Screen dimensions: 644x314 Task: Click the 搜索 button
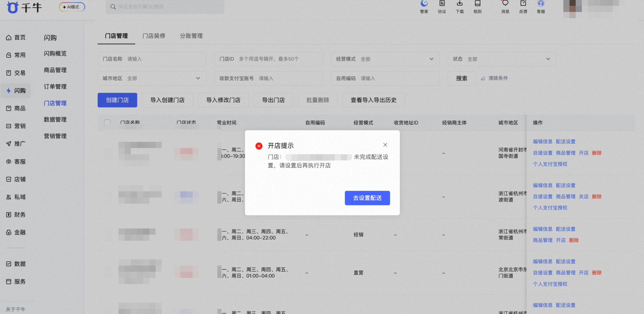pyautogui.click(x=462, y=78)
